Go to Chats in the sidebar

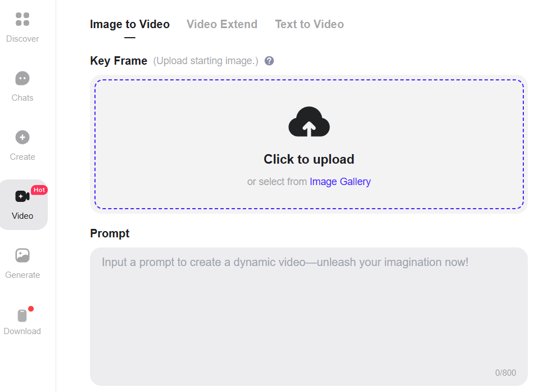point(22,79)
